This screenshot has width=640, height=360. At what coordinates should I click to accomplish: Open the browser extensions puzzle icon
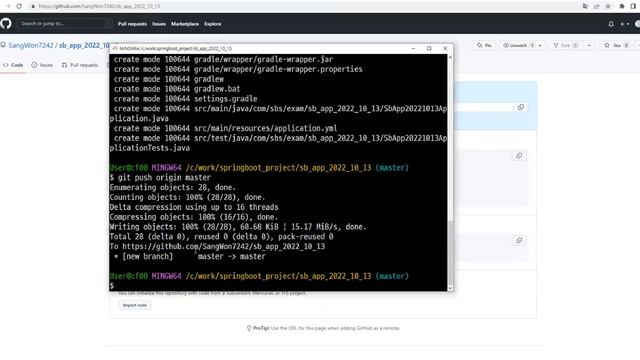(x=622, y=6)
